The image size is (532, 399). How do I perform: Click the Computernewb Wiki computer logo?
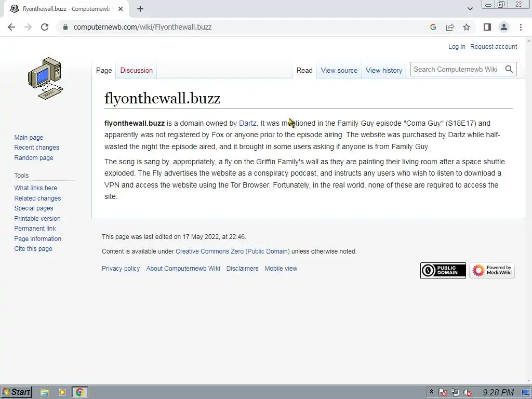click(x=46, y=78)
